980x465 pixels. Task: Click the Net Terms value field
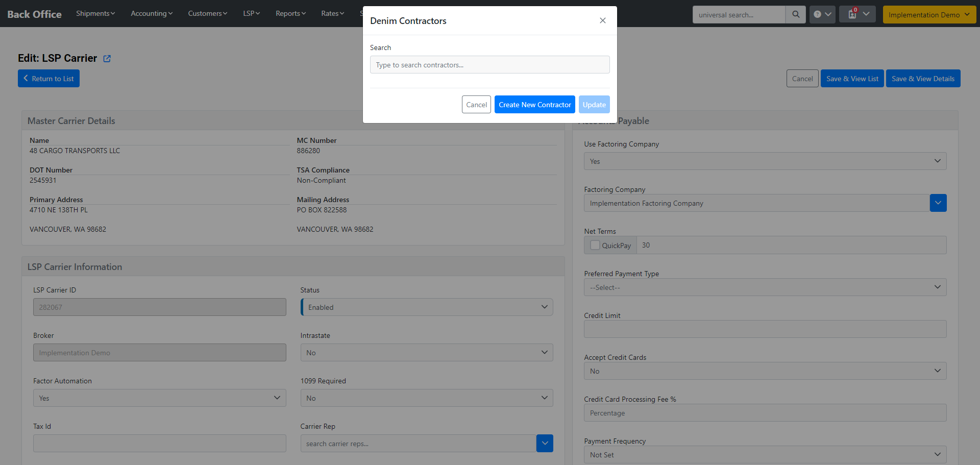pos(791,245)
